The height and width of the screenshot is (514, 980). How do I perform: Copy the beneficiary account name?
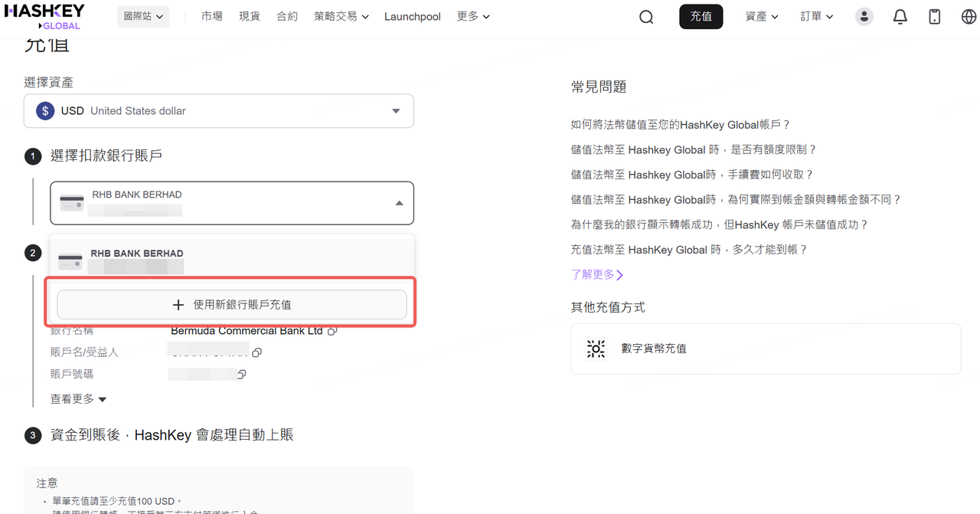click(257, 352)
